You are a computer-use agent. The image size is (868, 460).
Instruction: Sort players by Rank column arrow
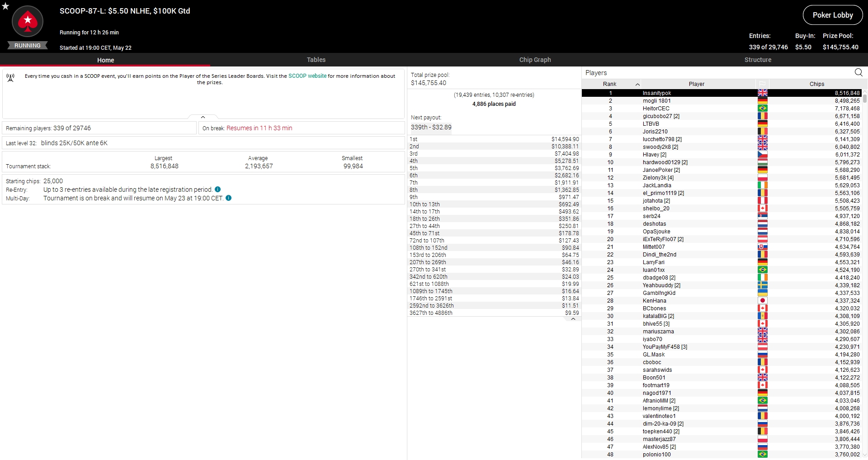[x=637, y=85]
